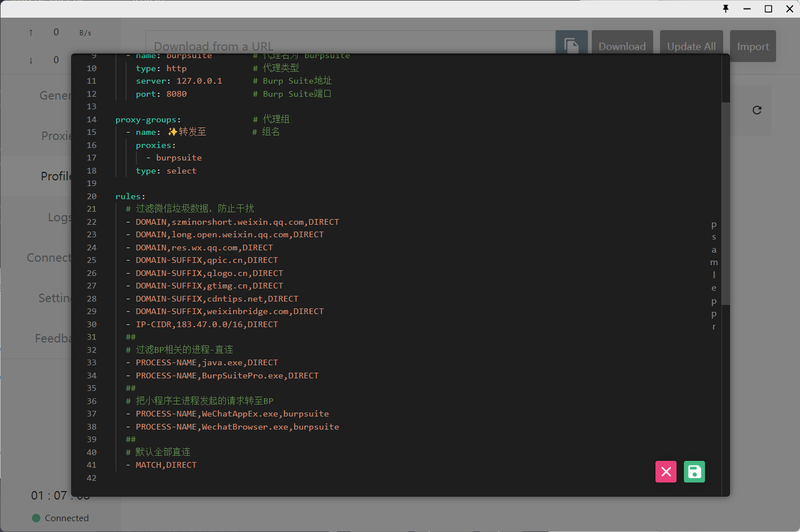Click the qpic.cn DOMAIN-SUFFIX rule

pos(202,260)
